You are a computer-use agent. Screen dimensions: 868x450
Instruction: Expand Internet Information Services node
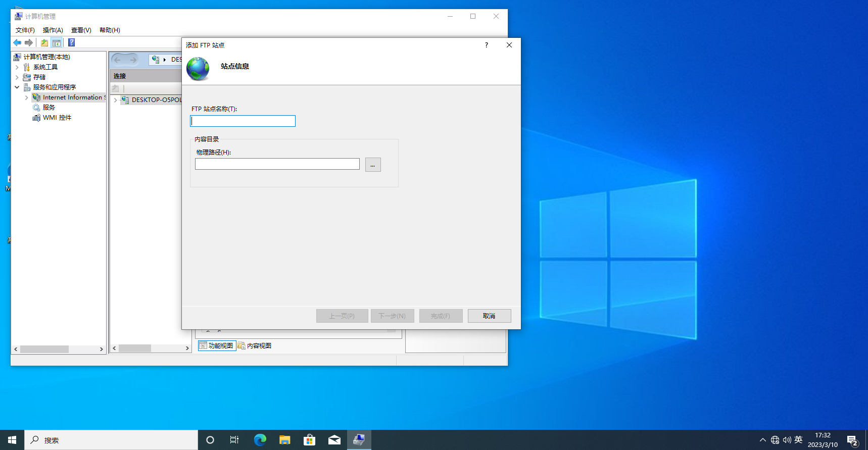[26, 97]
